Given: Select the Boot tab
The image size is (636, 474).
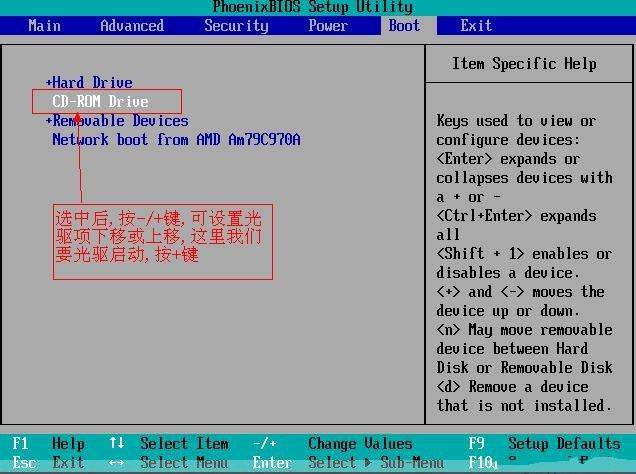Looking at the screenshot, I should 404,26.
